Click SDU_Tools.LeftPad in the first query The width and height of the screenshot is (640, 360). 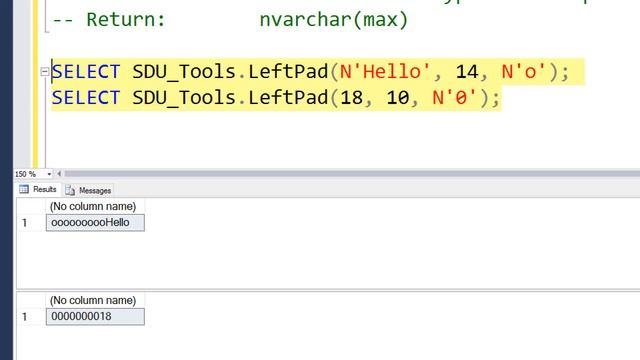pos(230,72)
